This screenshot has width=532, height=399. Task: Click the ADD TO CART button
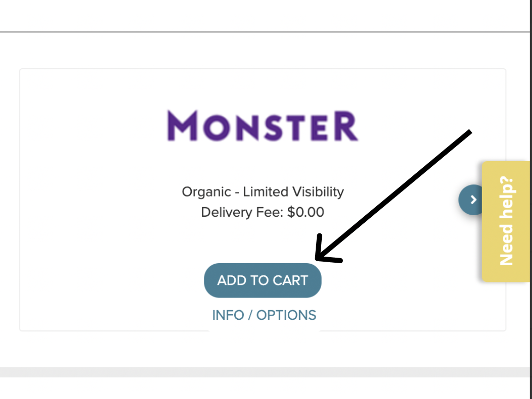(263, 280)
